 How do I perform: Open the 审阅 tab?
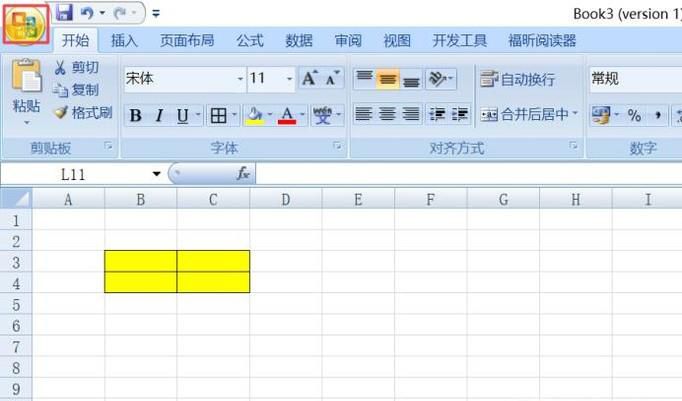point(348,40)
